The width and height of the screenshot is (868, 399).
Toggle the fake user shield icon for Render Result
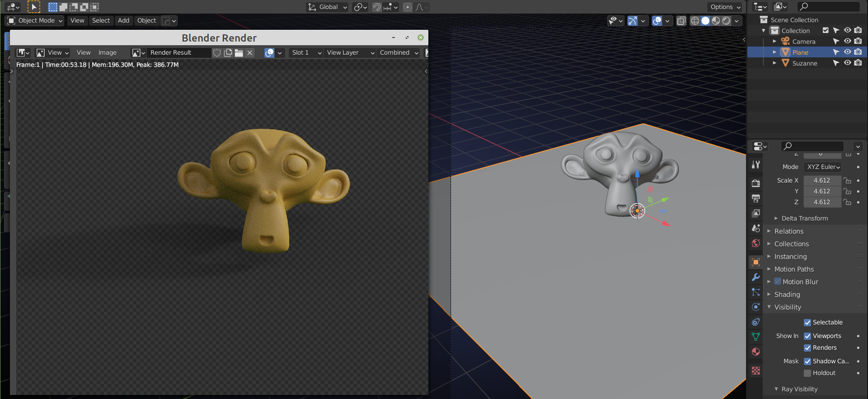pos(217,53)
